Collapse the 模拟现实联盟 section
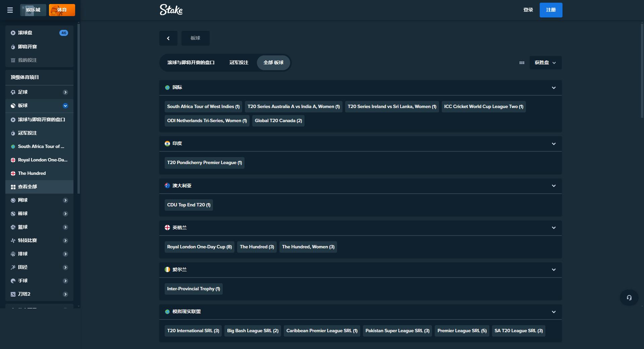 554,312
